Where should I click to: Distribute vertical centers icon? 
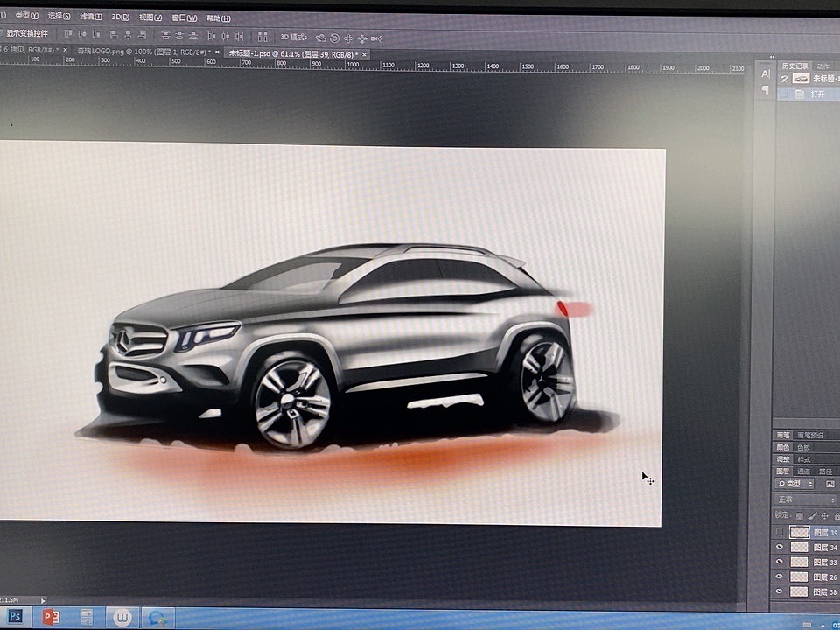tap(179, 36)
